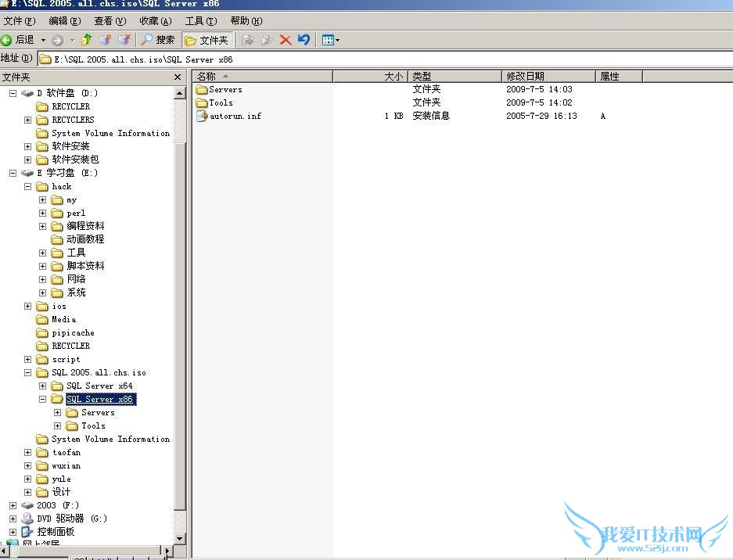Expand the 编程资料 folder node
The image size is (733, 560).
(x=42, y=227)
